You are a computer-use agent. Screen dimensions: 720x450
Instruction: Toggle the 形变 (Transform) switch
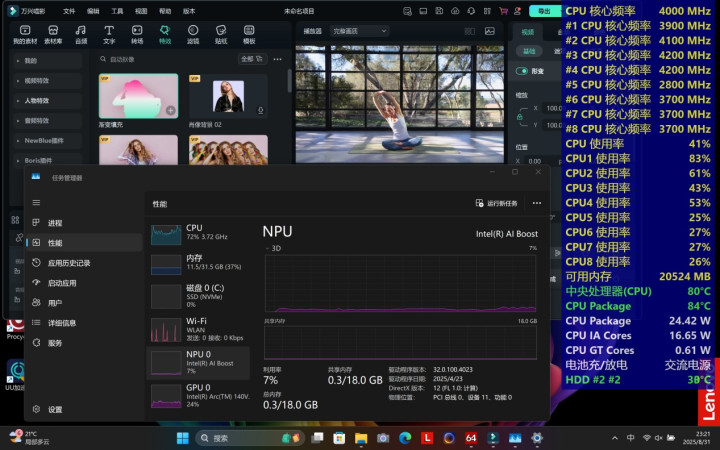pos(522,71)
